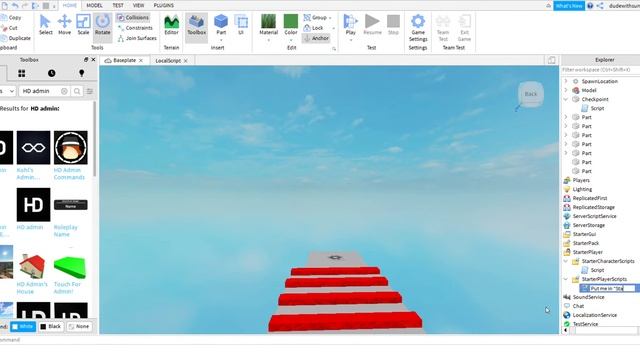Select the HD admin model thumbnail
The height and width of the screenshot is (360, 640).
(33, 205)
